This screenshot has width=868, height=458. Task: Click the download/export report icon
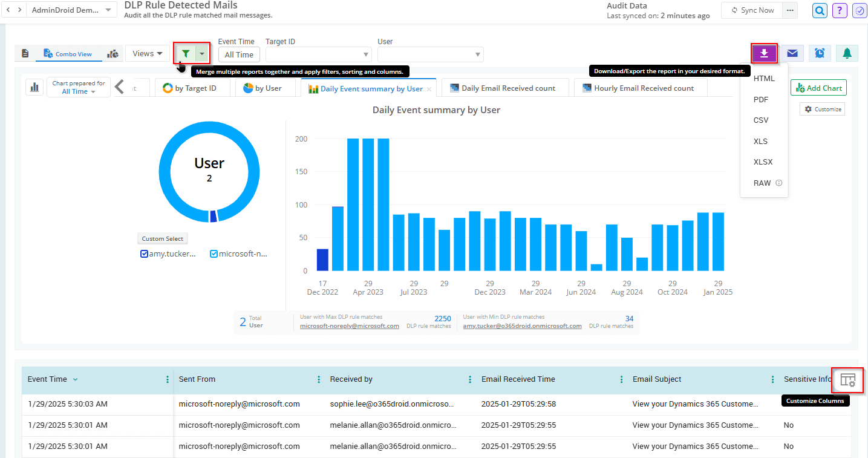(764, 53)
